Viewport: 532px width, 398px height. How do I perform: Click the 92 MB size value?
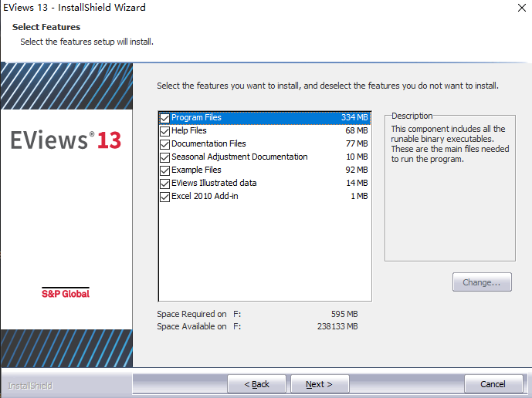point(357,170)
